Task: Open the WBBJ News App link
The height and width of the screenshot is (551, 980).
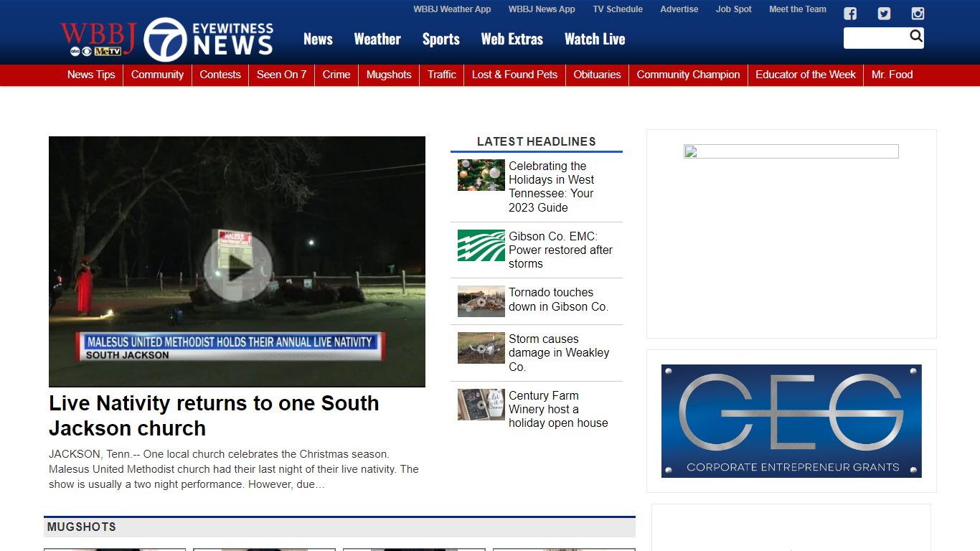Action: [x=542, y=9]
